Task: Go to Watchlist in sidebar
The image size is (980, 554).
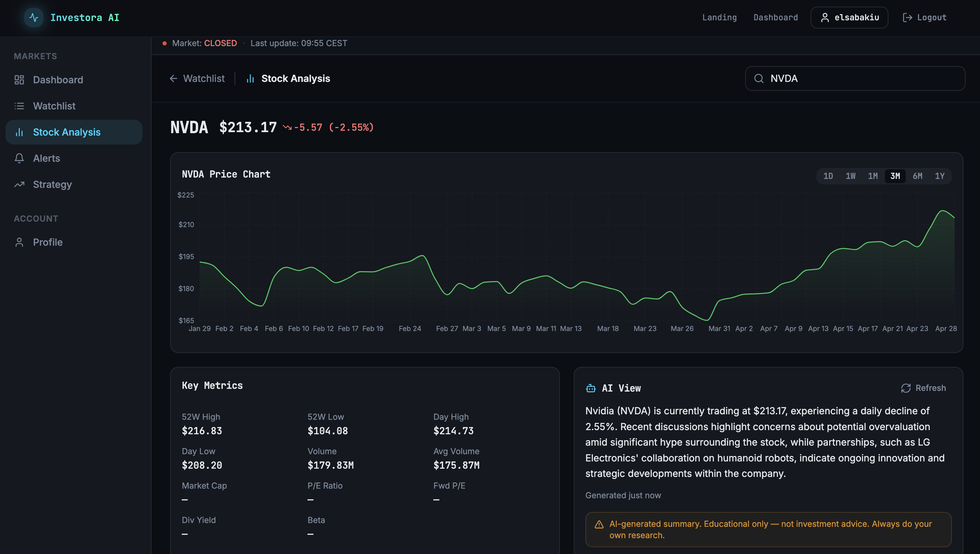Action: point(74,106)
